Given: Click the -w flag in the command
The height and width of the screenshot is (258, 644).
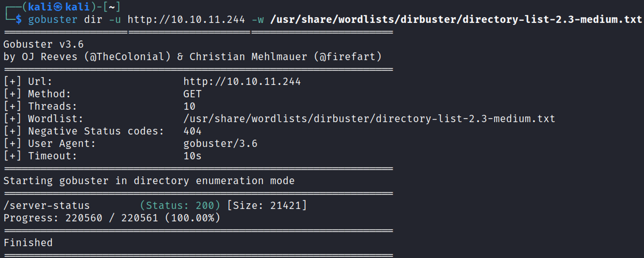Looking at the screenshot, I should click(258, 20).
